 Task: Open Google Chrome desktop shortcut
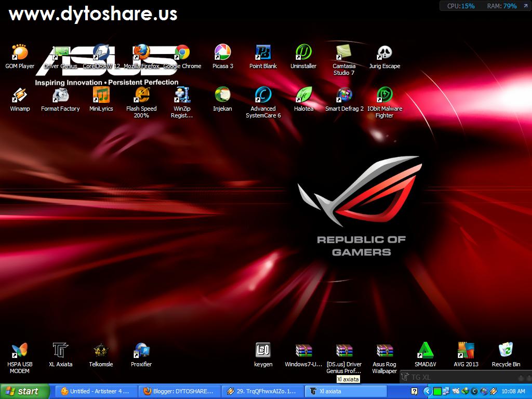coord(182,56)
